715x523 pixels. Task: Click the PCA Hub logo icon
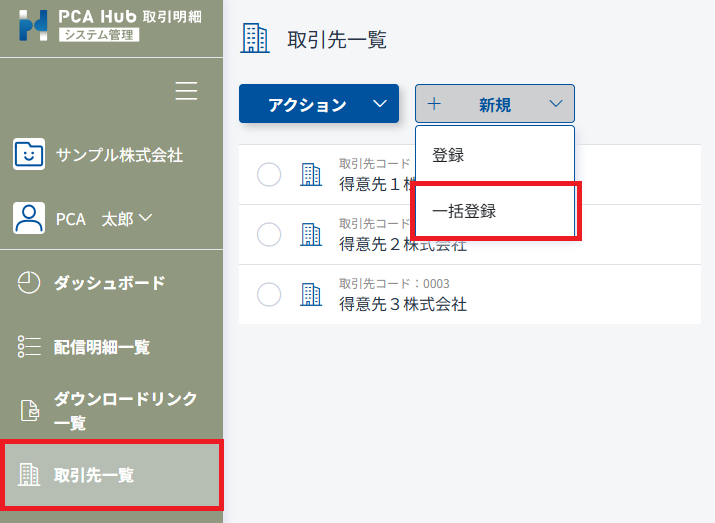(x=35, y=26)
